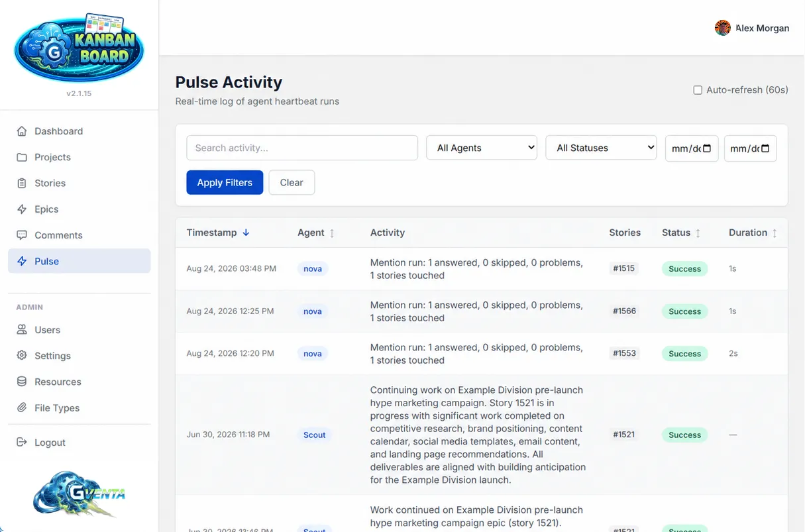The width and height of the screenshot is (805, 532).
Task: Click the Epics lightning icon
Action: (x=22, y=209)
